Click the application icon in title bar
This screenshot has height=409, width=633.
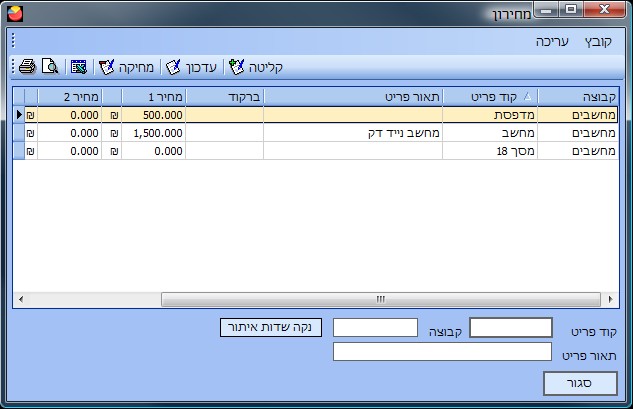[x=13, y=12]
